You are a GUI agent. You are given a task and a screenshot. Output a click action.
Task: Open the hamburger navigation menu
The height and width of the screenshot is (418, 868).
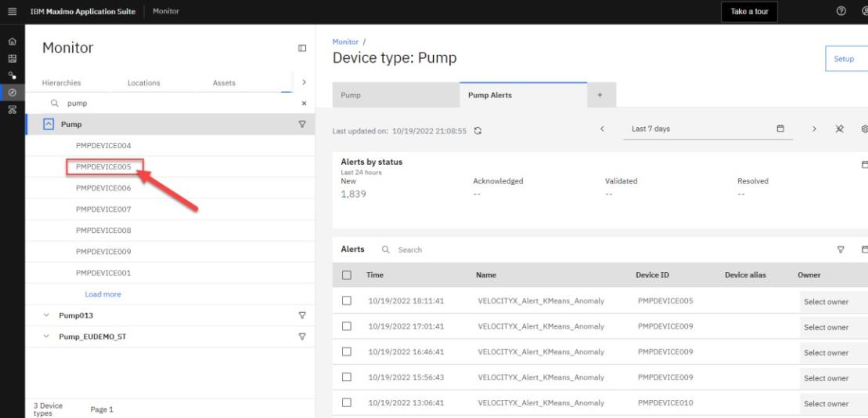point(12,11)
